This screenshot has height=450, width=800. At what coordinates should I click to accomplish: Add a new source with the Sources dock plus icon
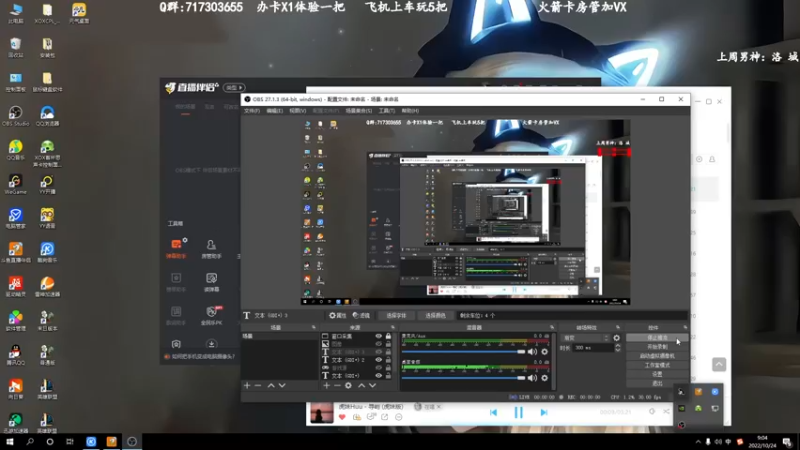click(327, 386)
